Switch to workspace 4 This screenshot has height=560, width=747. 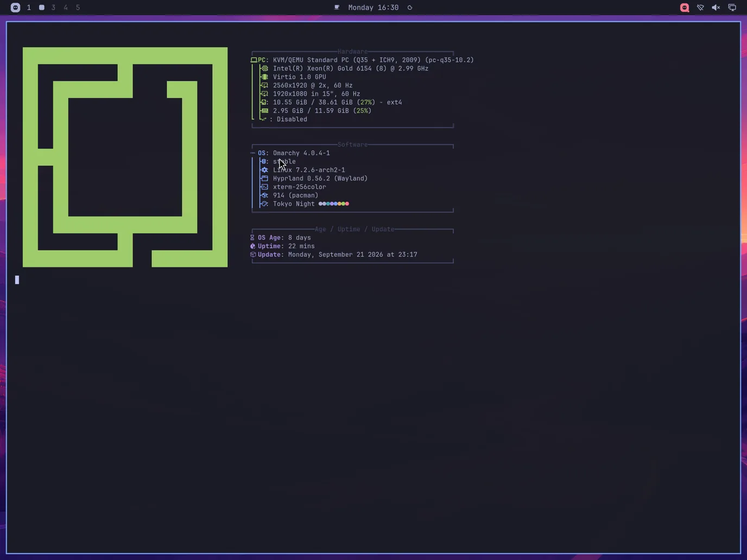pos(66,8)
